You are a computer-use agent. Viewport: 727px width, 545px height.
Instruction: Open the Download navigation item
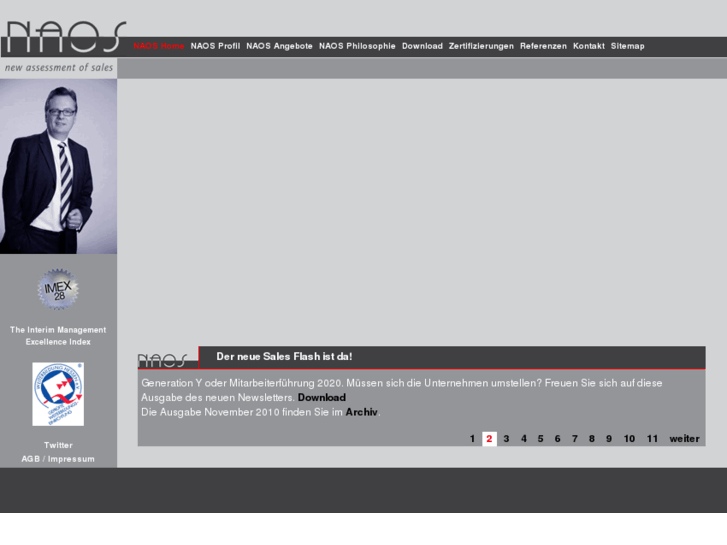tap(422, 46)
